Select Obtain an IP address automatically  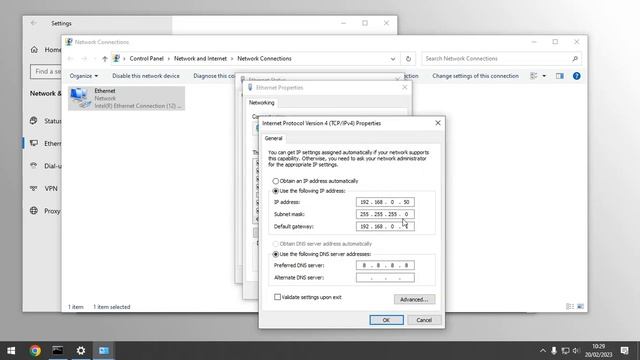coord(276,181)
